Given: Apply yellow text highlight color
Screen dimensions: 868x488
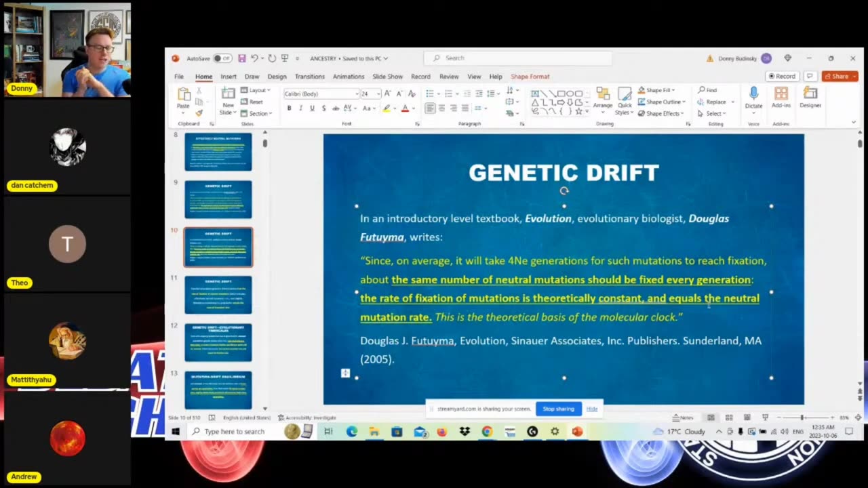Looking at the screenshot, I should 386,108.
